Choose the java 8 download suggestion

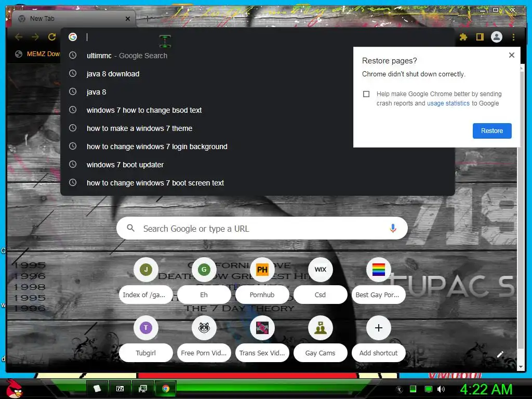(257, 74)
